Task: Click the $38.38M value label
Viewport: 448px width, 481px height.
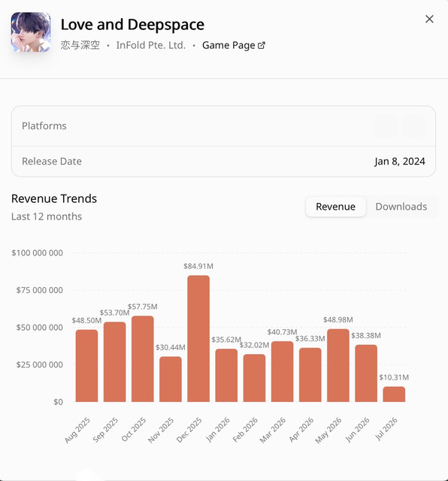Action: pos(366,336)
